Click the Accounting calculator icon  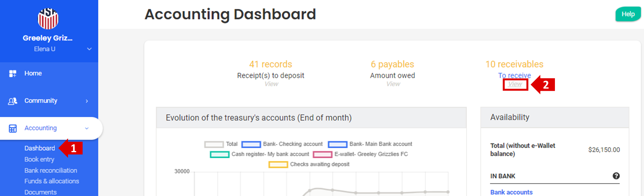(x=13, y=128)
